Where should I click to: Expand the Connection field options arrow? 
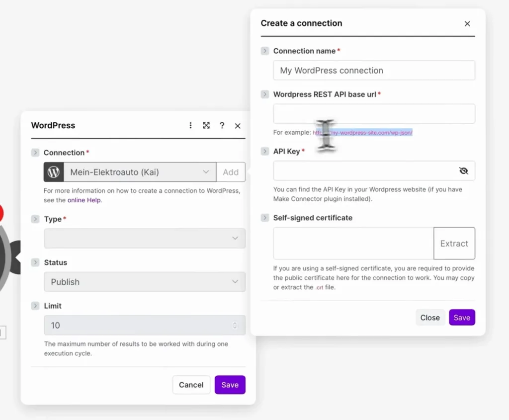click(x=35, y=153)
